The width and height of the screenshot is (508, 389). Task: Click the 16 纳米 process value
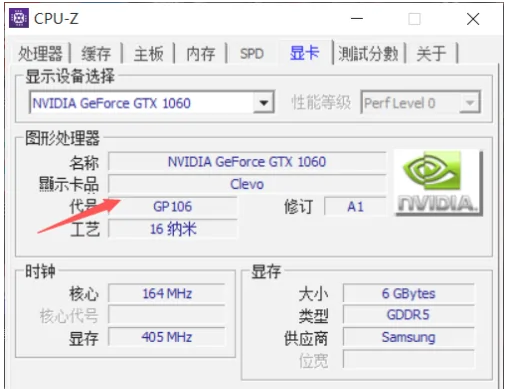click(173, 229)
